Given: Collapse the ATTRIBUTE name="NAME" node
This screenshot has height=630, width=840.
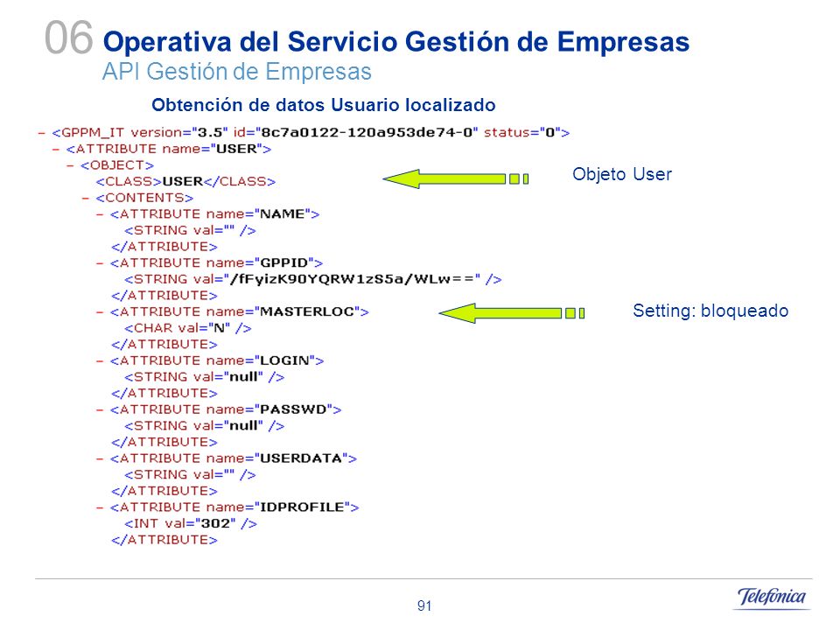Looking at the screenshot, I should point(100,214).
